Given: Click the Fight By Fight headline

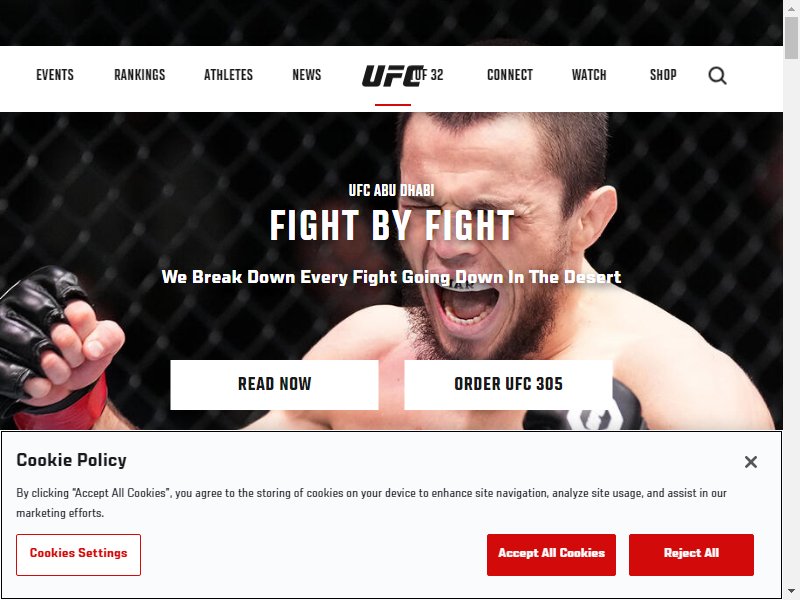Looking at the screenshot, I should coord(391,226).
